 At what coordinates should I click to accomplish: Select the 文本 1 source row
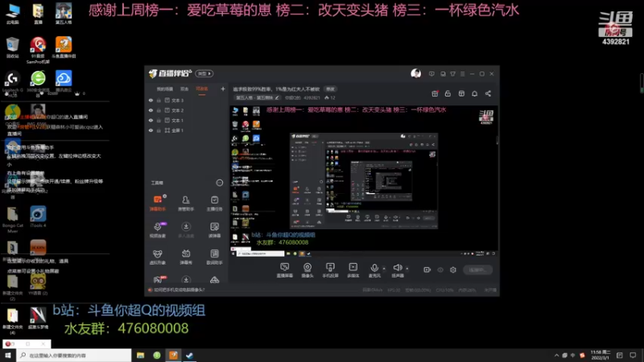[187, 120]
